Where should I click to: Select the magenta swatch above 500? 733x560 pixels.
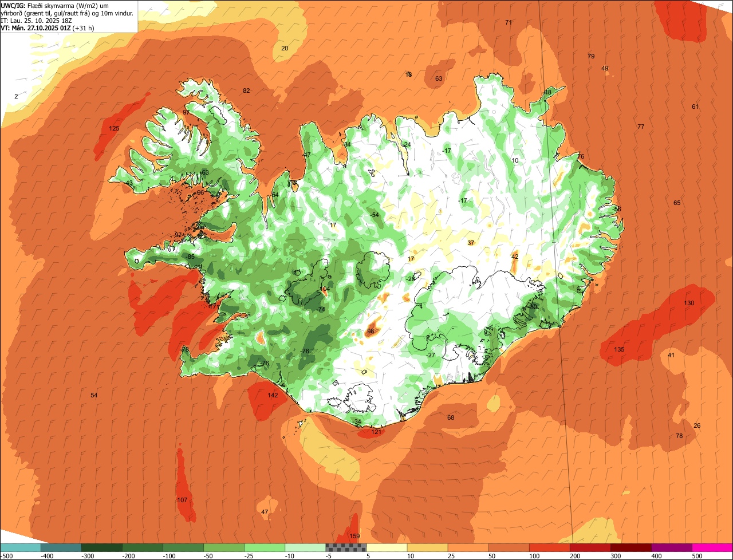[712, 547]
